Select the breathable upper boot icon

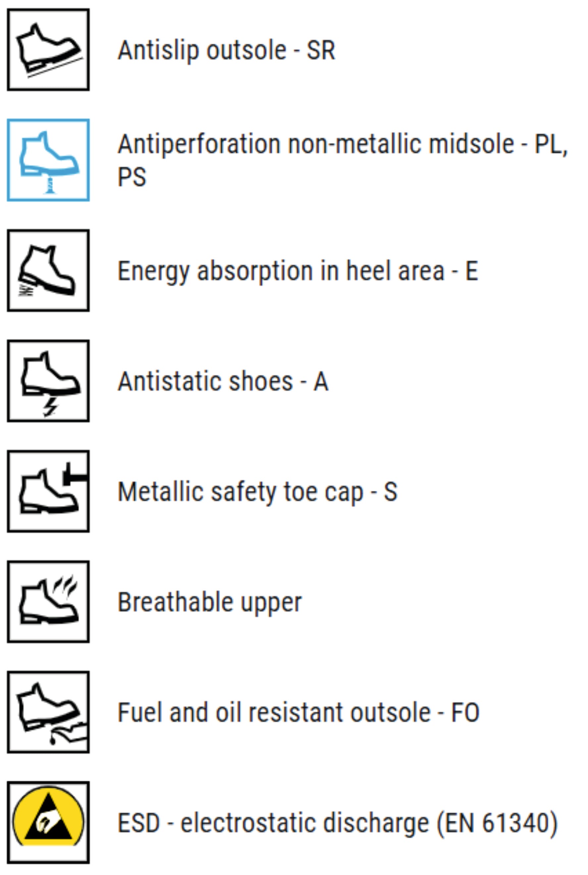[48, 602]
